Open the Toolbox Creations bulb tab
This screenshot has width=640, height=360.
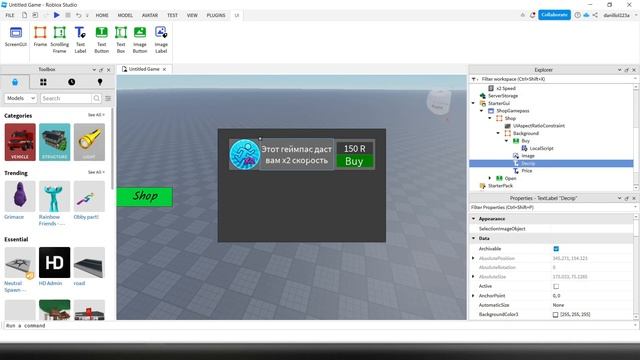[100, 82]
